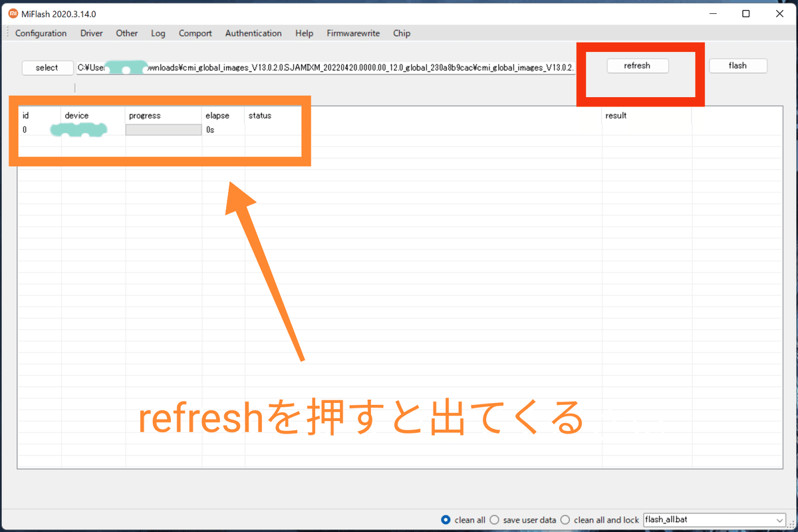This screenshot has width=798, height=532.
Task: Open the Configuration menu
Action: click(x=41, y=33)
